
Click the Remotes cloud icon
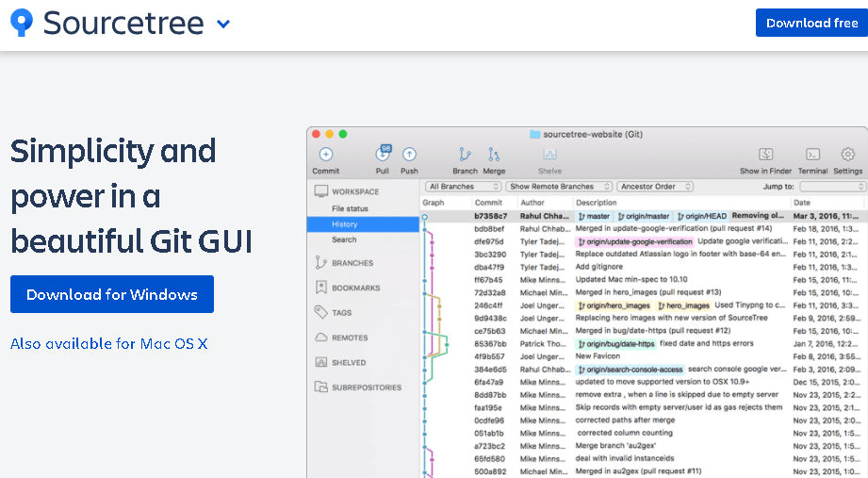[x=321, y=338]
